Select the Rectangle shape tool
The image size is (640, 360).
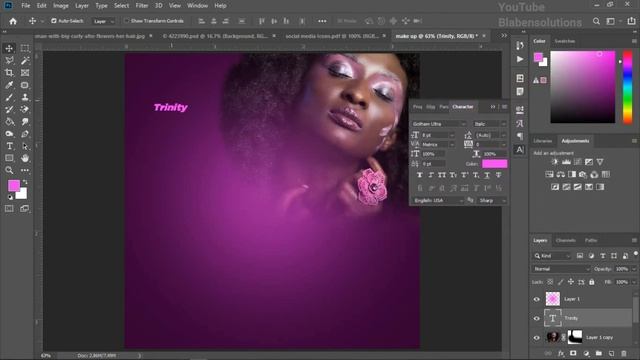pyautogui.click(x=9, y=158)
